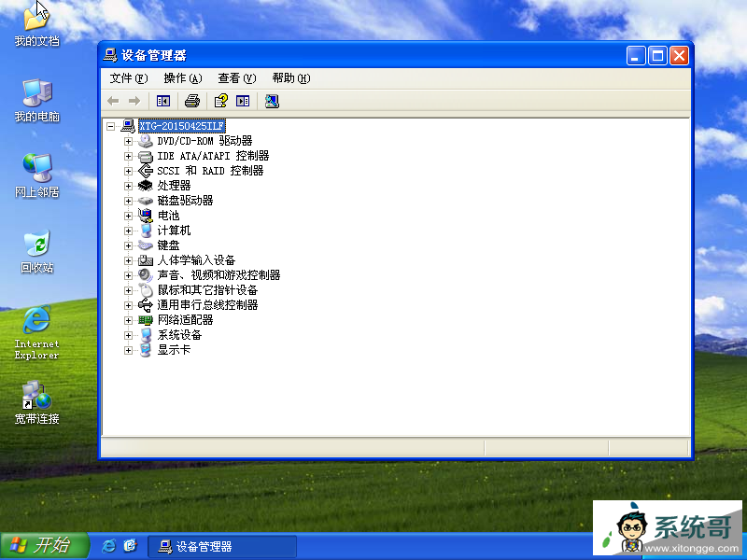This screenshot has height=560, width=747.
Task: Select the 我的电脑 desktop icon
Action: (x=37, y=100)
